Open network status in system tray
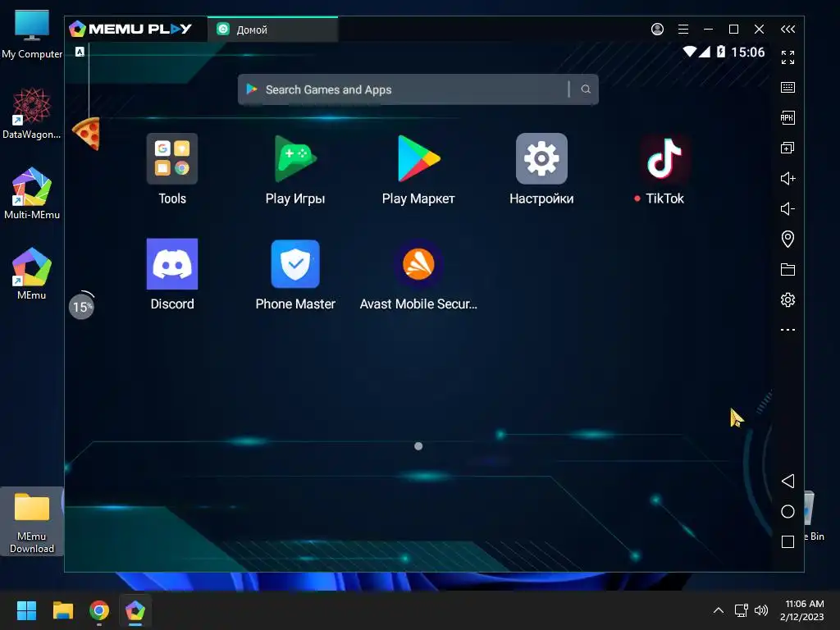This screenshot has width=840, height=630. click(x=741, y=610)
